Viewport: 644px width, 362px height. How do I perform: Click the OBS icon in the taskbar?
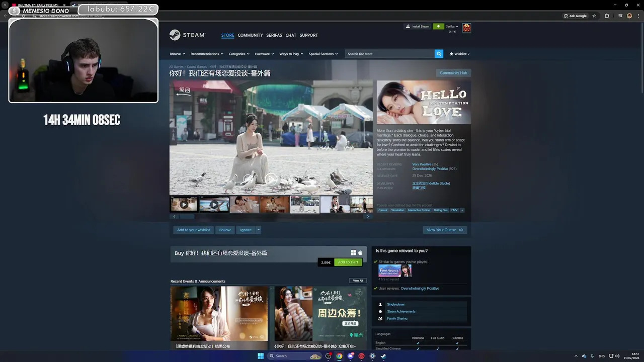(x=329, y=356)
